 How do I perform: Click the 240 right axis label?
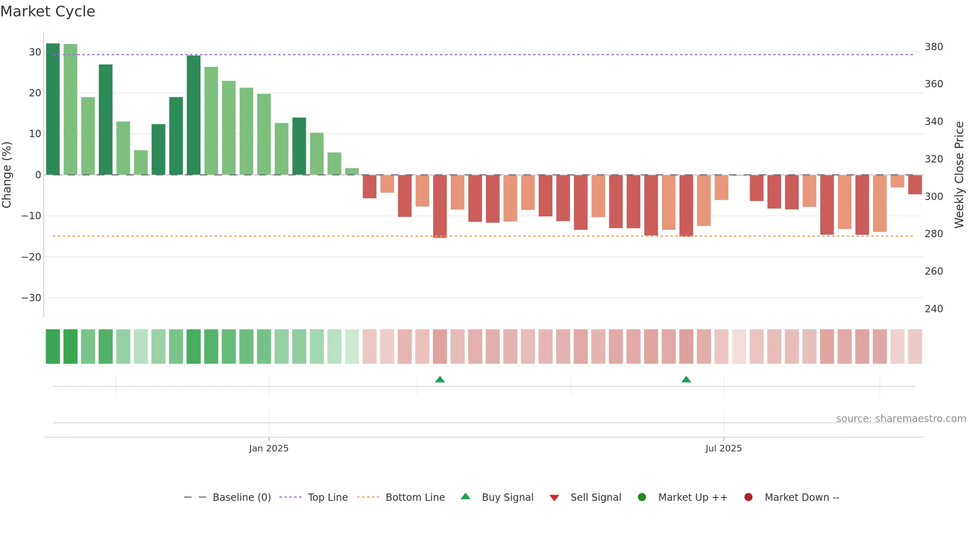[x=934, y=309]
